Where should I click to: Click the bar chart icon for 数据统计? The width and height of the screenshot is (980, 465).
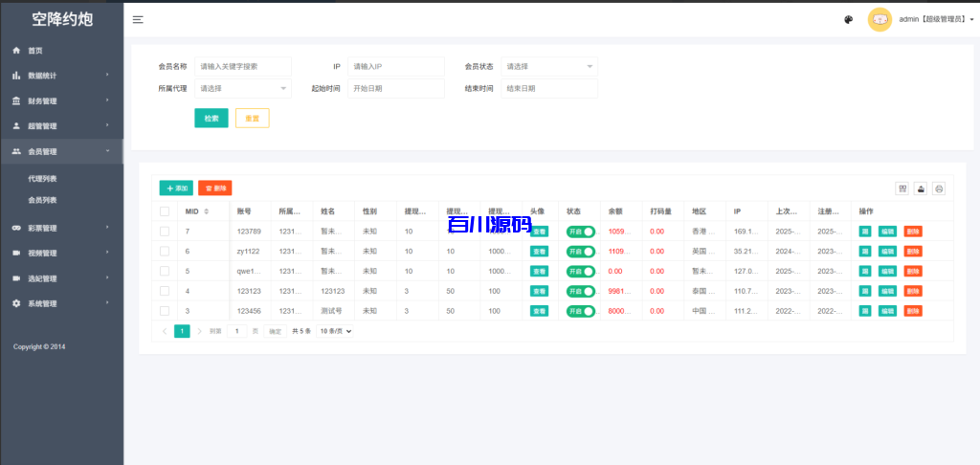[17, 76]
